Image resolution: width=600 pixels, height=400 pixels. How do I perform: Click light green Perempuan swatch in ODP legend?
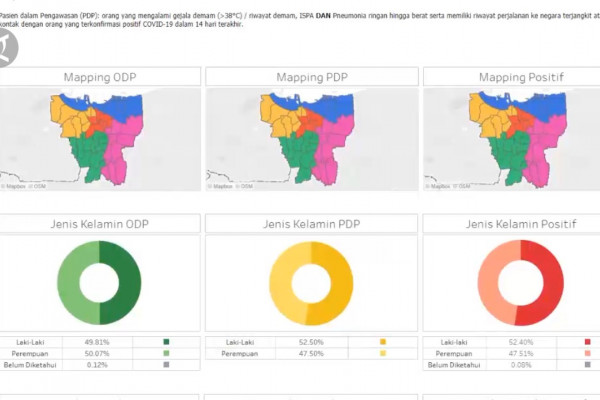[166, 353]
